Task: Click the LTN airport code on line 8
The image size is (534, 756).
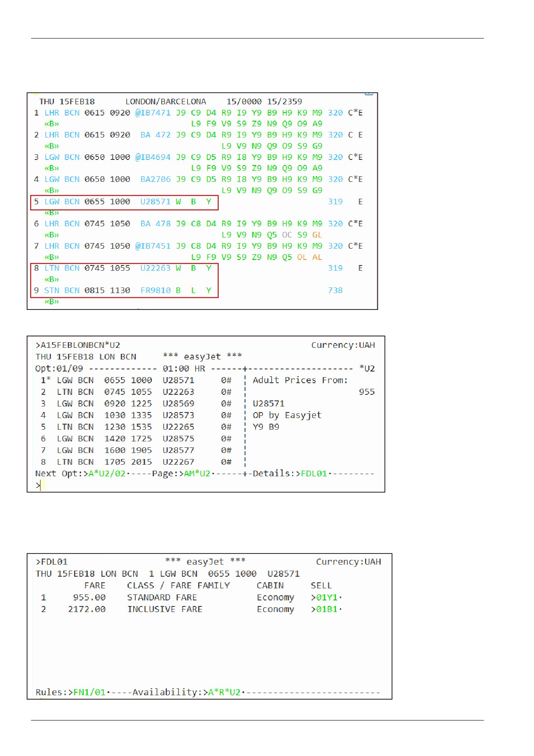Action: tap(52, 268)
